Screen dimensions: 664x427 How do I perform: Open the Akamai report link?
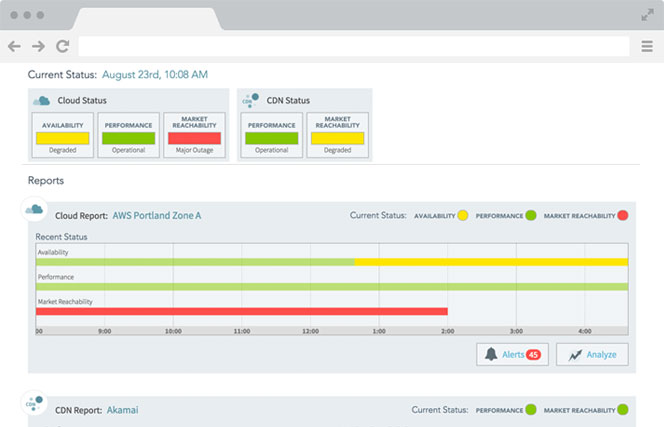coord(126,409)
